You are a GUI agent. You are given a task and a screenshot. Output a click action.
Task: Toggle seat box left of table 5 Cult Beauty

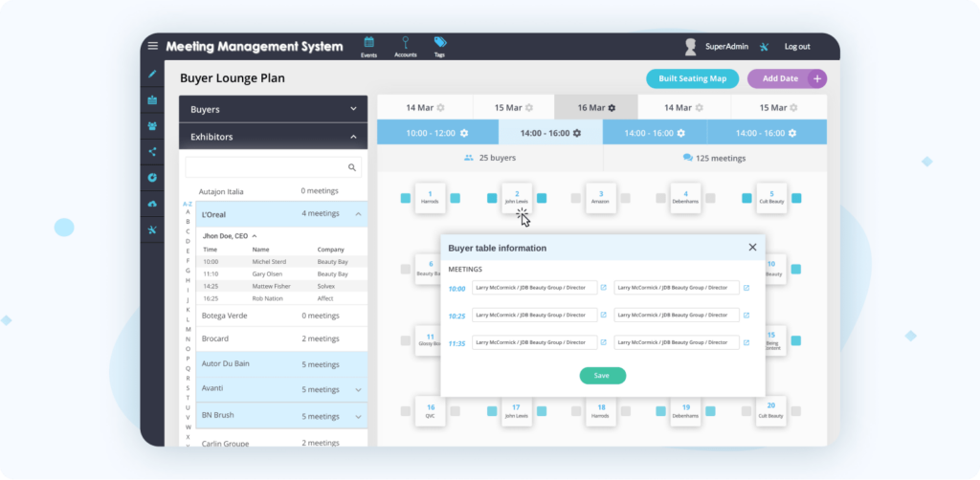click(746, 198)
